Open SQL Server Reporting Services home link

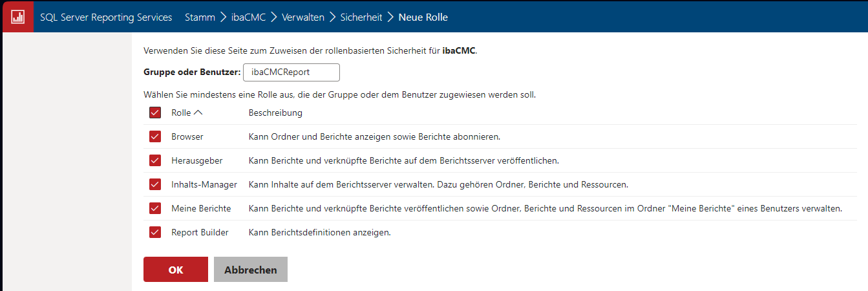pos(106,17)
